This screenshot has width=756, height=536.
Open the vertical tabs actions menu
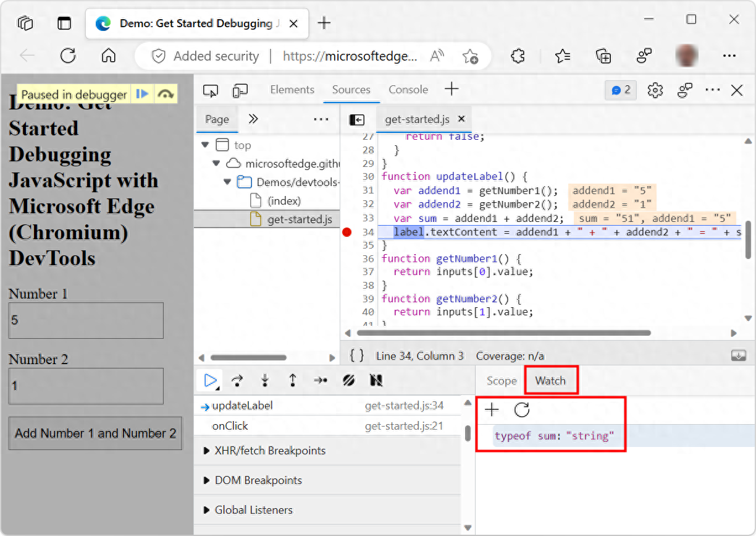click(x=64, y=23)
